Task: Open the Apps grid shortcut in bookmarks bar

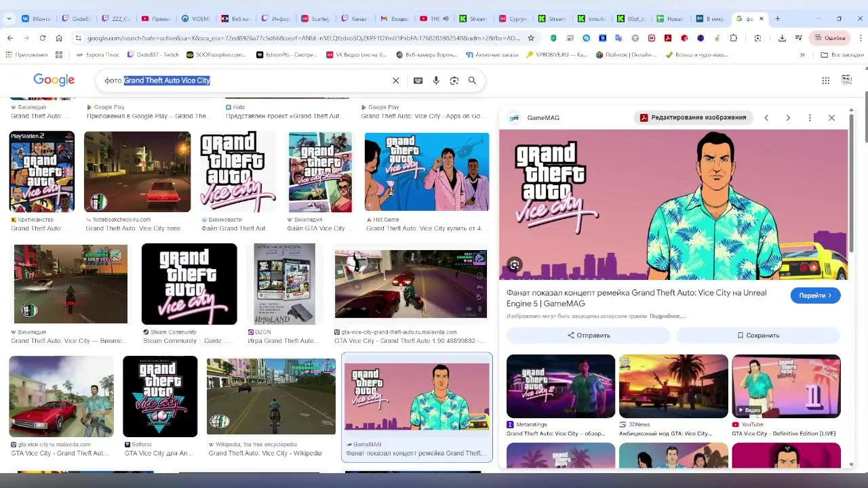Action: (x=59, y=55)
